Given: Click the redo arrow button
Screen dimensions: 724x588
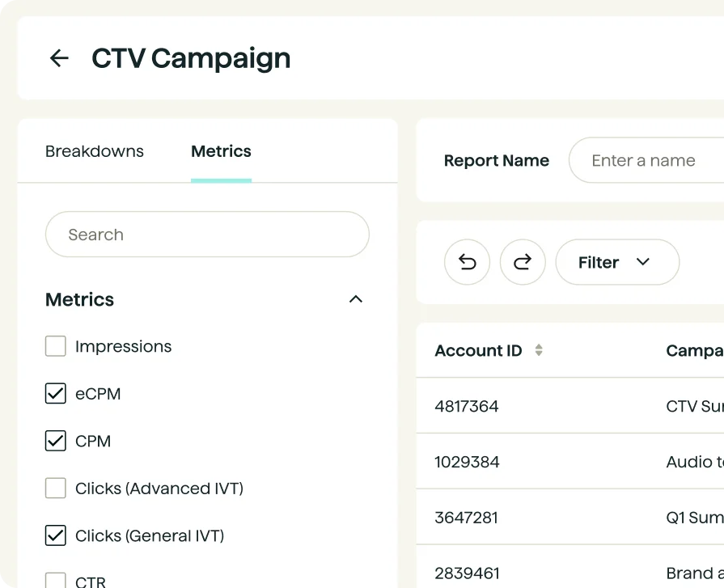Looking at the screenshot, I should point(523,262).
